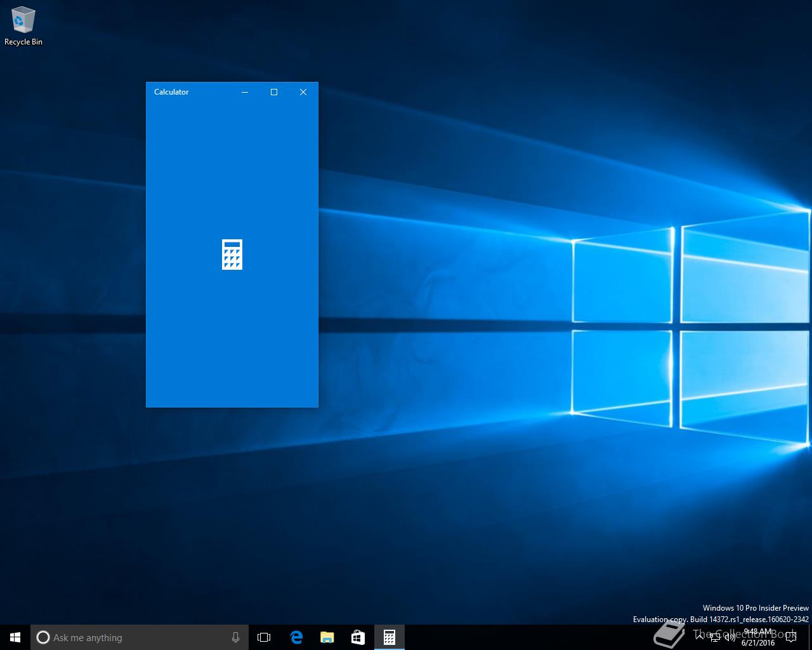Viewport: 812px width, 650px height.
Task: Focus the 'Ask me anything' search box
Action: point(140,637)
